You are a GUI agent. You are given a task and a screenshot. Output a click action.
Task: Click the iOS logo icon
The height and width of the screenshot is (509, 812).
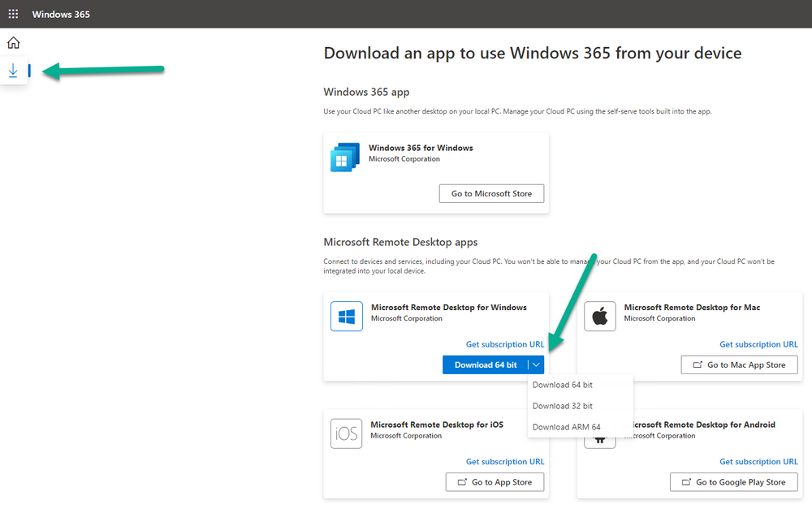coord(347,434)
